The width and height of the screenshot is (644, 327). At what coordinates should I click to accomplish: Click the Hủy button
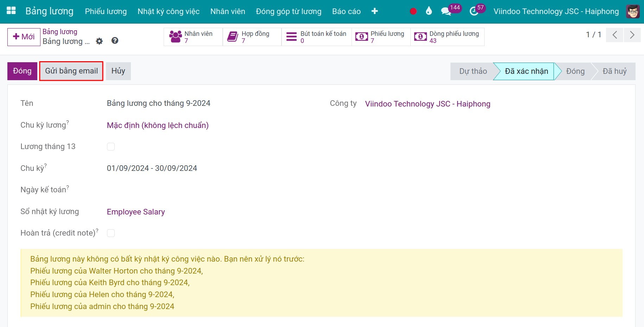[x=118, y=71]
